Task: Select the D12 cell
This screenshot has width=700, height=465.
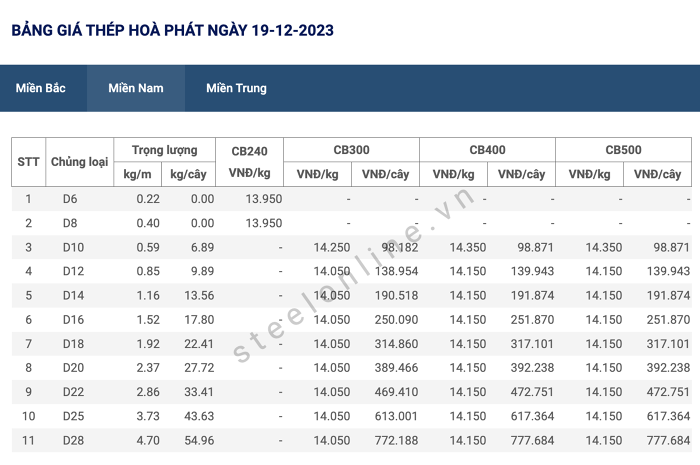Action: [x=73, y=271]
